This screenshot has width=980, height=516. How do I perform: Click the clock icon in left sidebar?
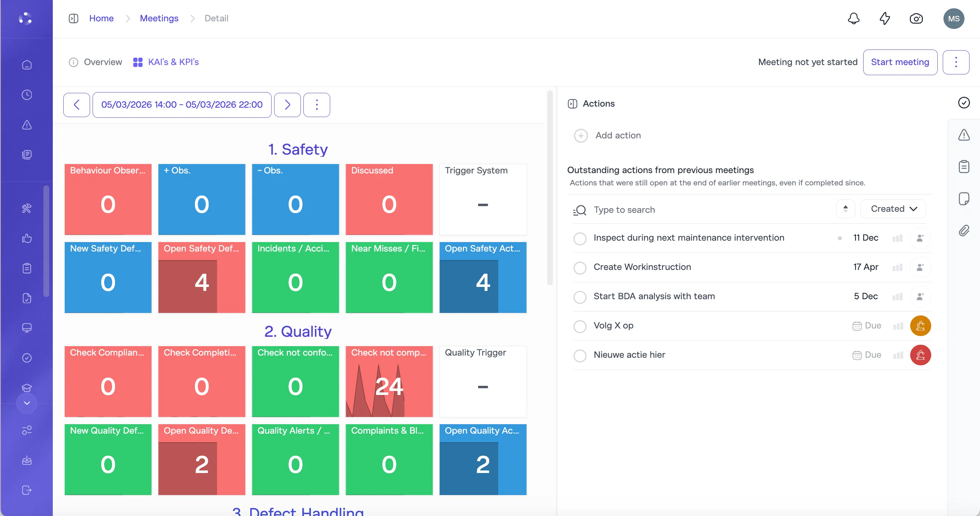[27, 95]
